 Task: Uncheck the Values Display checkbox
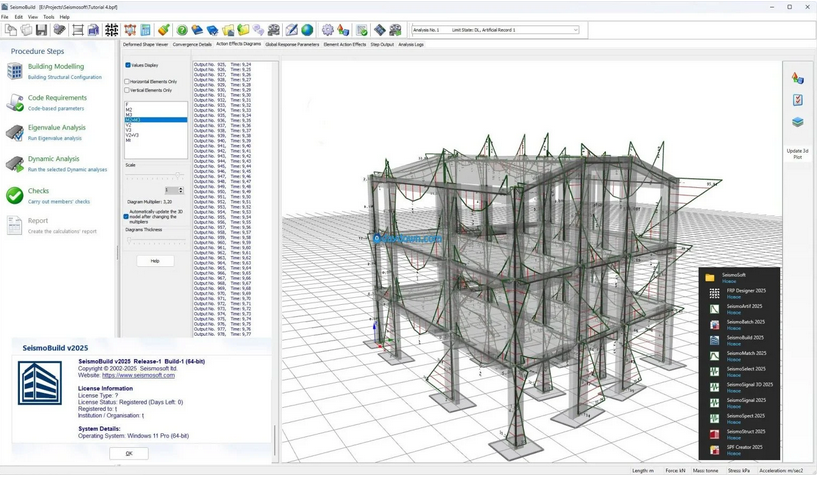(128, 65)
